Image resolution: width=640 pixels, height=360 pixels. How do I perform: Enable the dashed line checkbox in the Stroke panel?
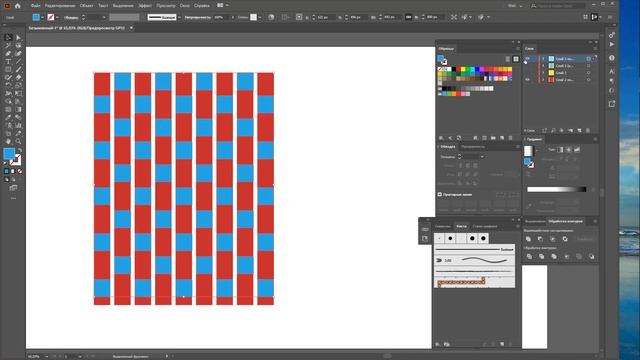pos(440,194)
